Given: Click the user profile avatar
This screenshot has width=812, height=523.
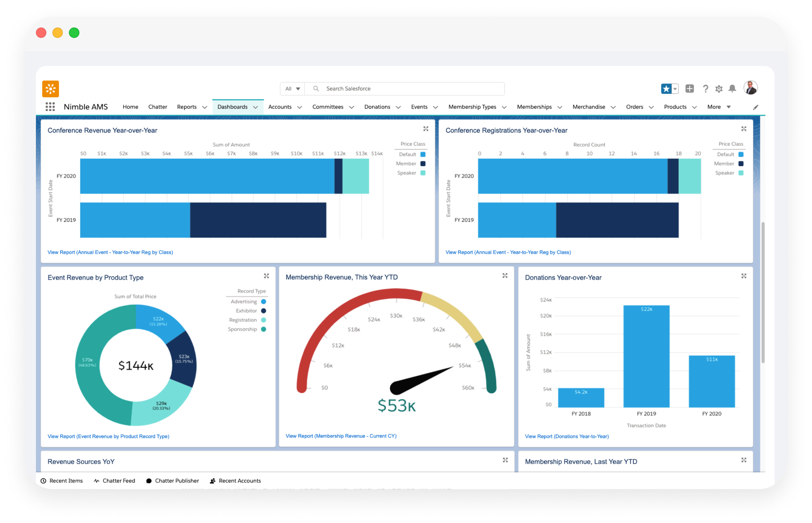Looking at the screenshot, I should pos(751,88).
